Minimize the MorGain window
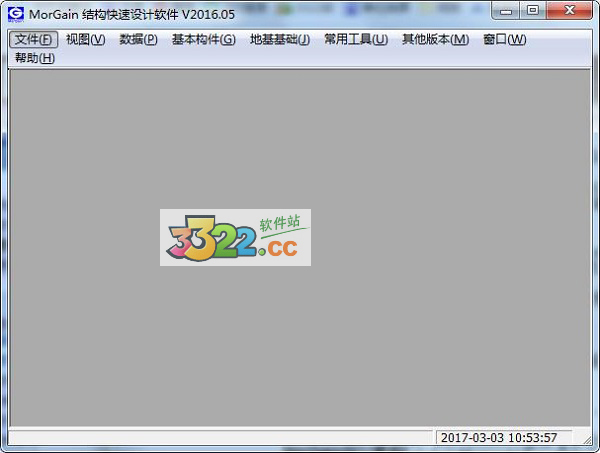 click(x=505, y=11)
